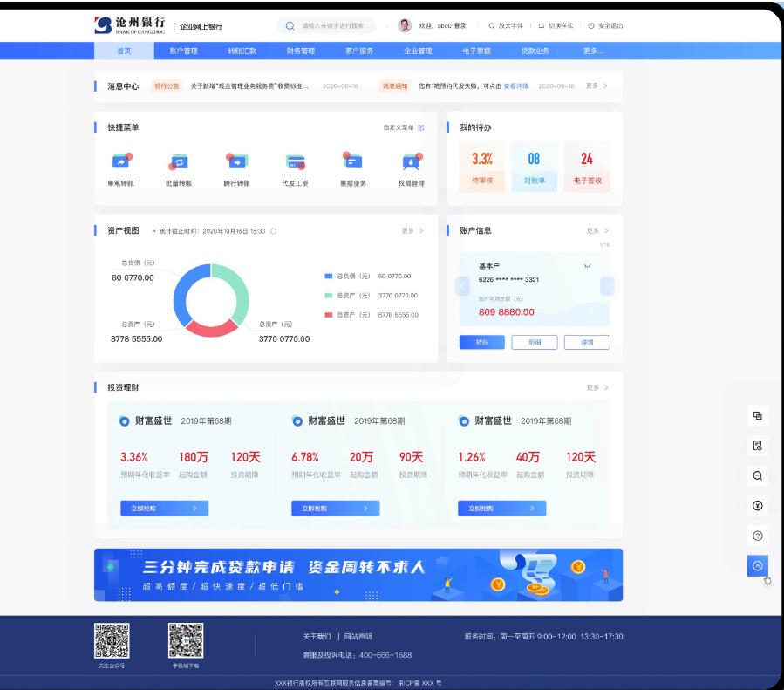Open the 转账汇款 navigation menu
This screenshot has width=784, height=690.
pos(242,51)
